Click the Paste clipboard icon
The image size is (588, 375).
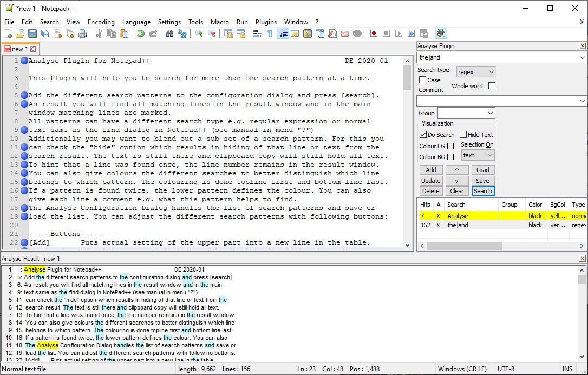pos(124,34)
